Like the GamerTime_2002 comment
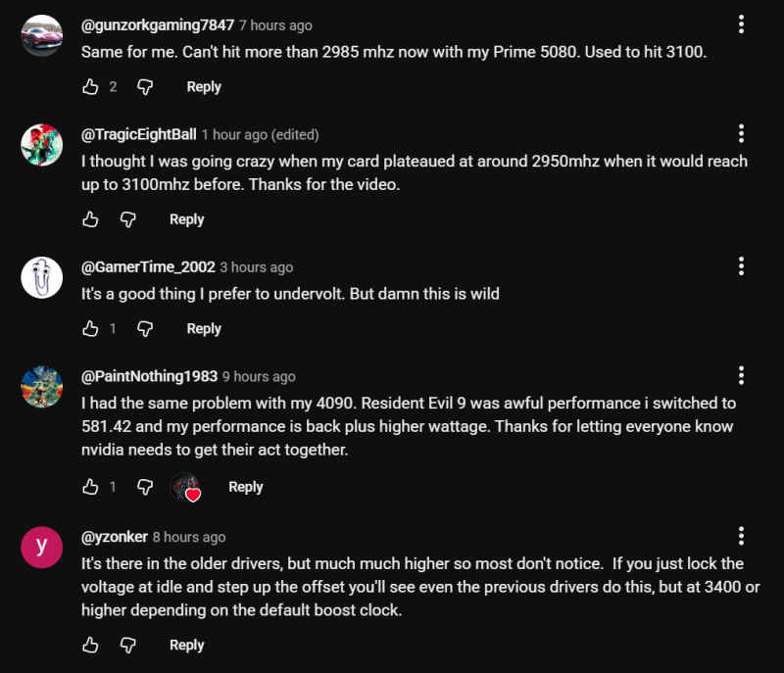Viewport: 784px width, 673px height. point(91,329)
